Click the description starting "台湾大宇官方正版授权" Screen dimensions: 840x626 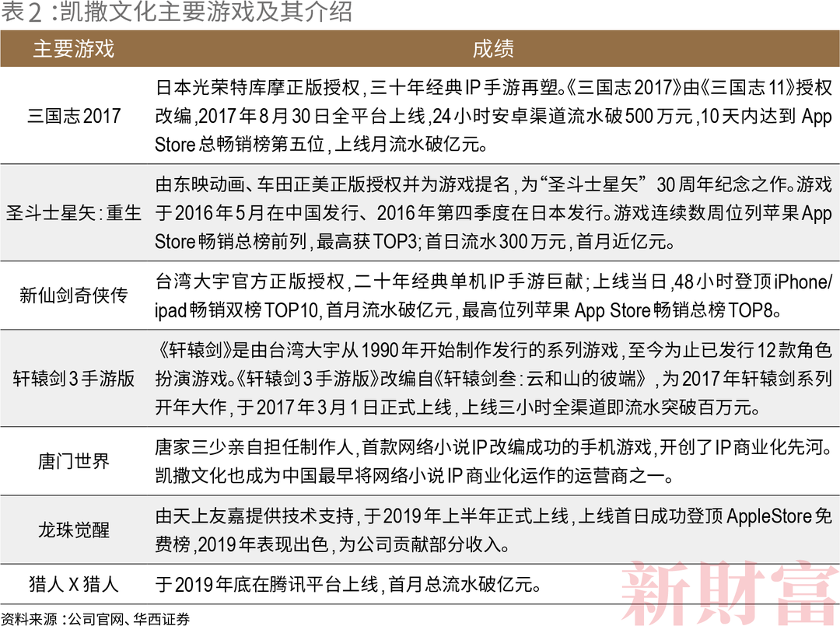493,295
